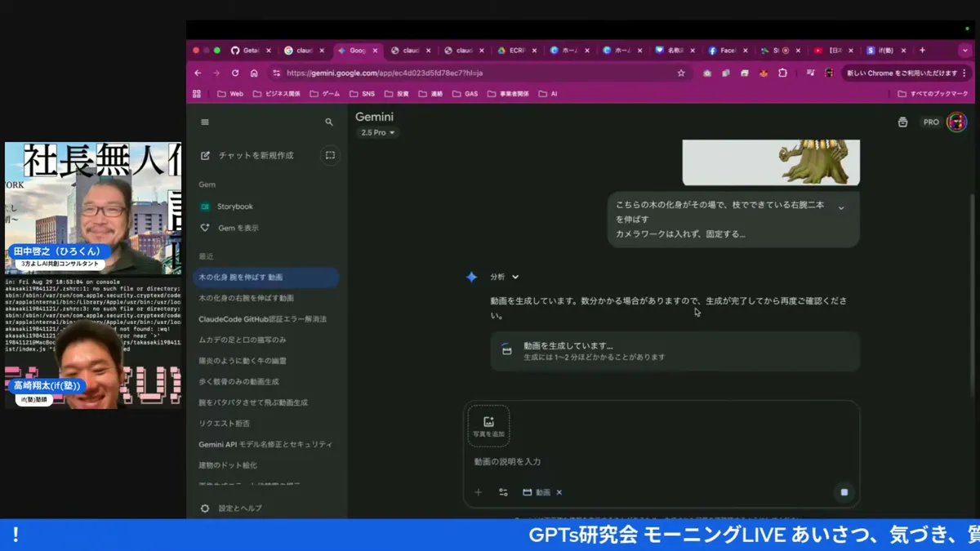The width and height of the screenshot is (980, 551).
Task: Open the Google account avatar
Action: (956, 122)
